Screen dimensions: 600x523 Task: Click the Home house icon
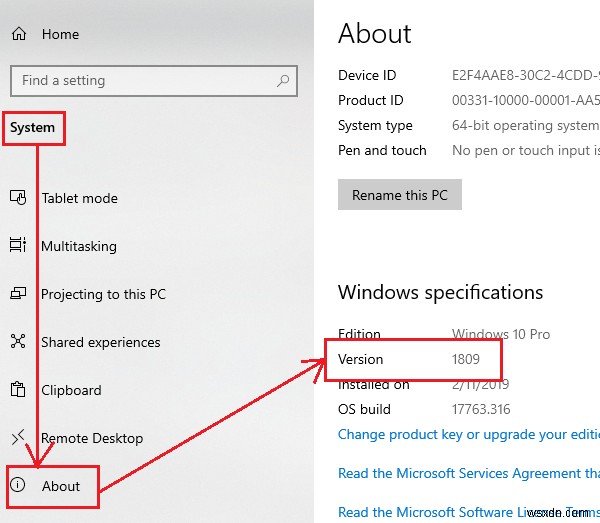19,34
